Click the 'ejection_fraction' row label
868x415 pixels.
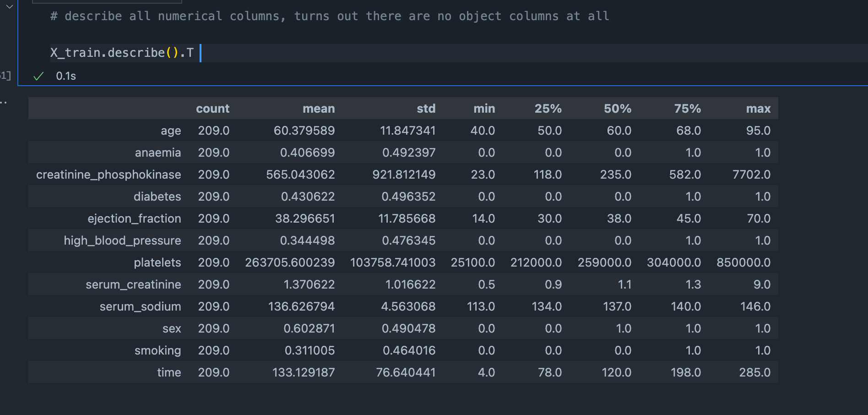pyautogui.click(x=134, y=218)
